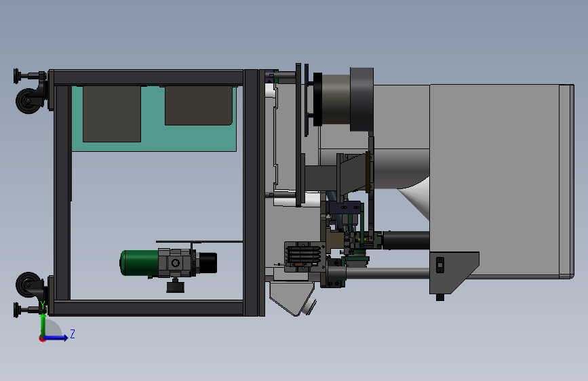Pick the lower-left caster wheel
Screen dimensions: 588x381
click(x=28, y=285)
